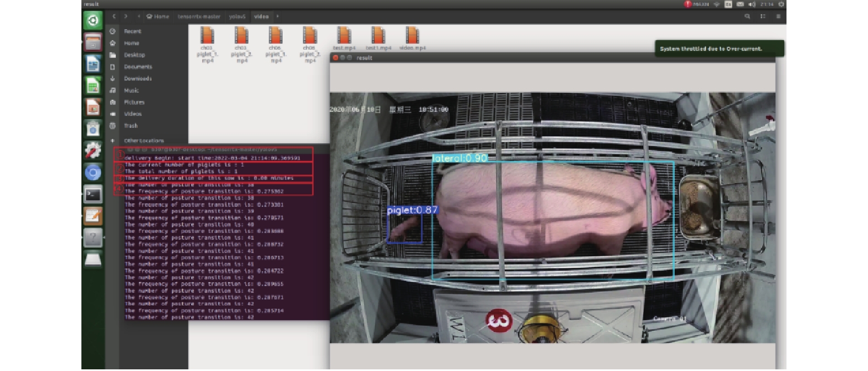Launch Terminal from the dock
The width and height of the screenshot is (868, 371).
coord(93,195)
